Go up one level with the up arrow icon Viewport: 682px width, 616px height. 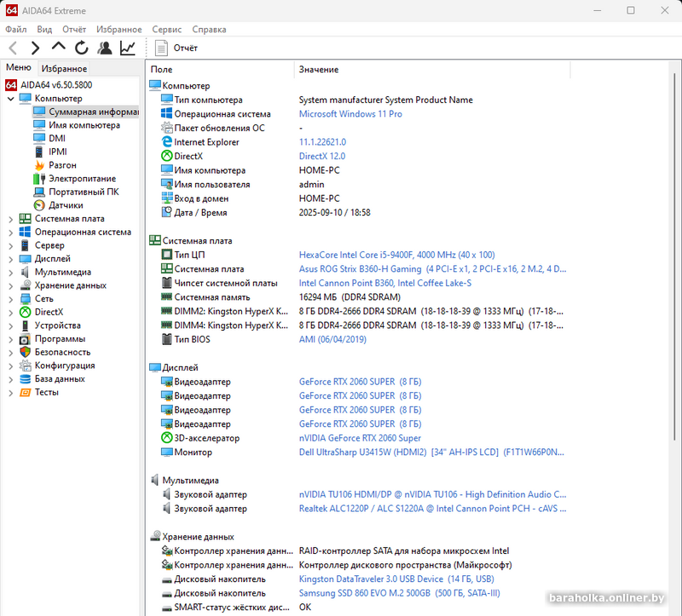[58, 47]
